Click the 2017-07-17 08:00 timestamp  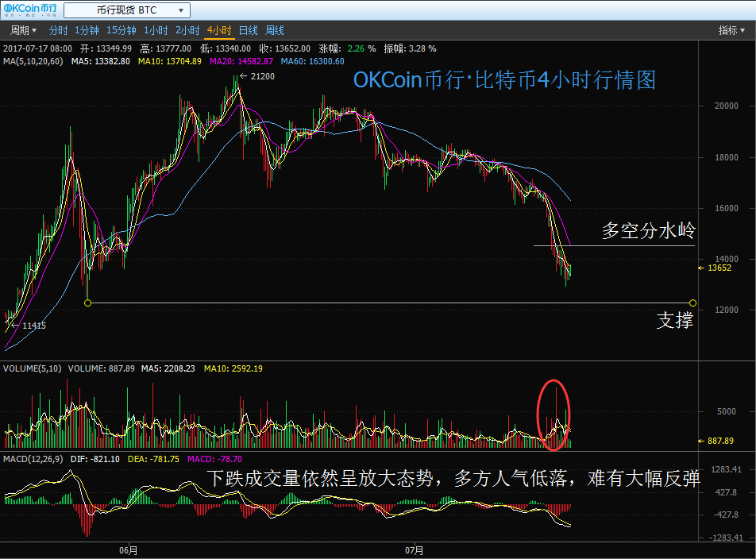37,48
